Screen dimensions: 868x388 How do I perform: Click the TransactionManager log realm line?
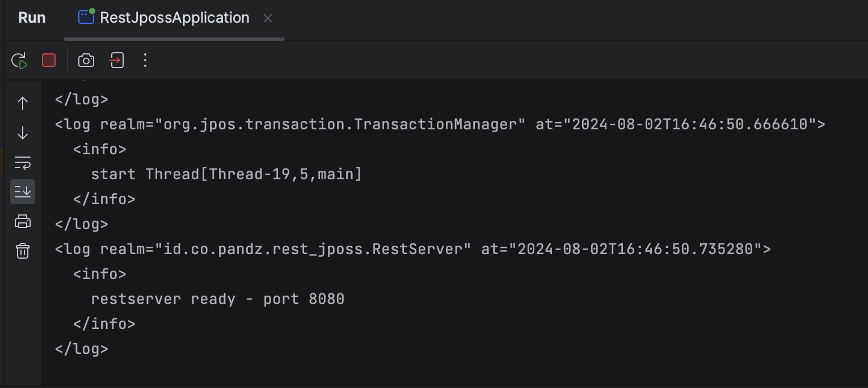[440, 124]
